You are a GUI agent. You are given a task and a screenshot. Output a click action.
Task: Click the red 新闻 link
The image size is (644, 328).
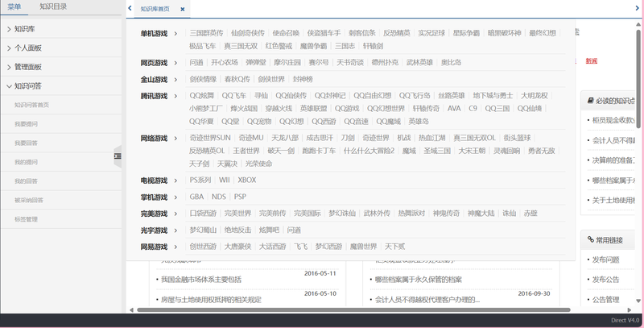pyautogui.click(x=592, y=60)
